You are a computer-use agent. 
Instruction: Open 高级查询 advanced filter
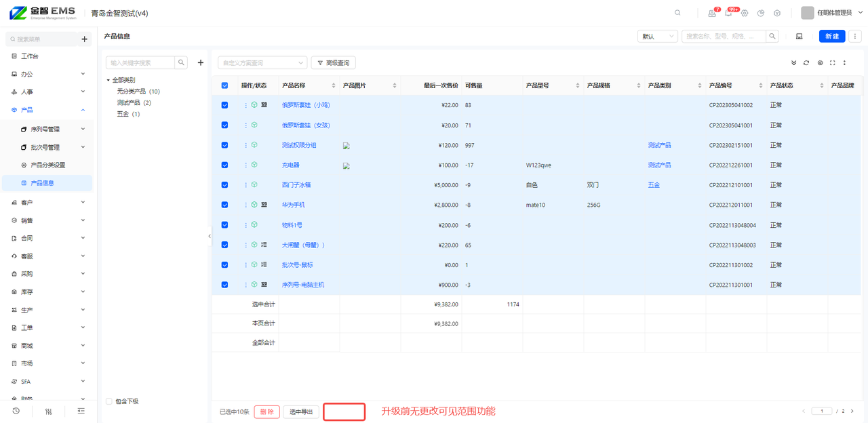(x=333, y=62)
